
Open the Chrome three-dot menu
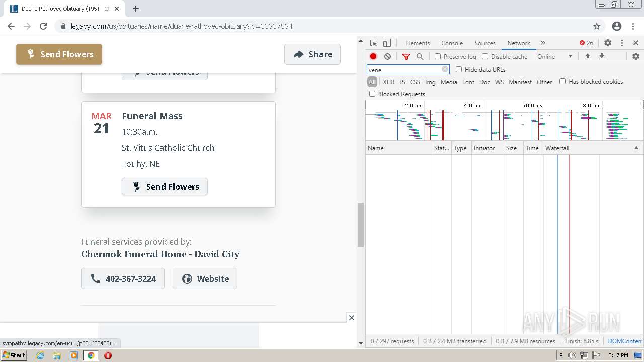633,26
